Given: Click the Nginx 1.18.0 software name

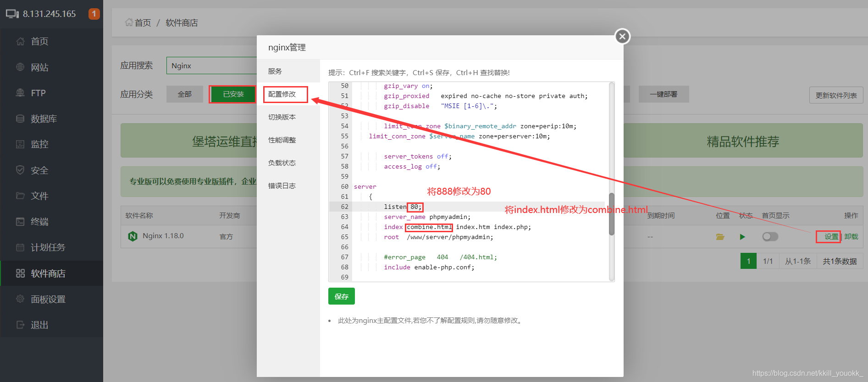Looking at the screenshot, I should point(163,235).
